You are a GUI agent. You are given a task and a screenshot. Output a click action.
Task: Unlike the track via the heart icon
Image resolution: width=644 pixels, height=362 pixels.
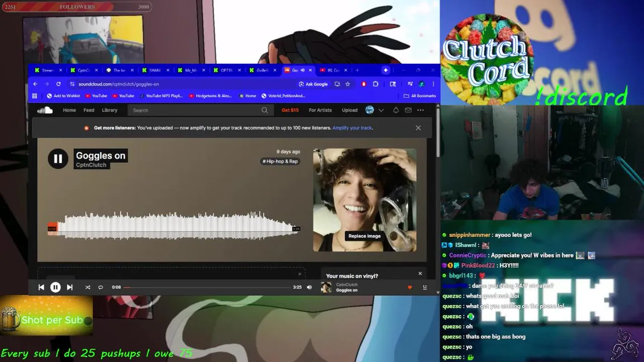coord(410,287)
